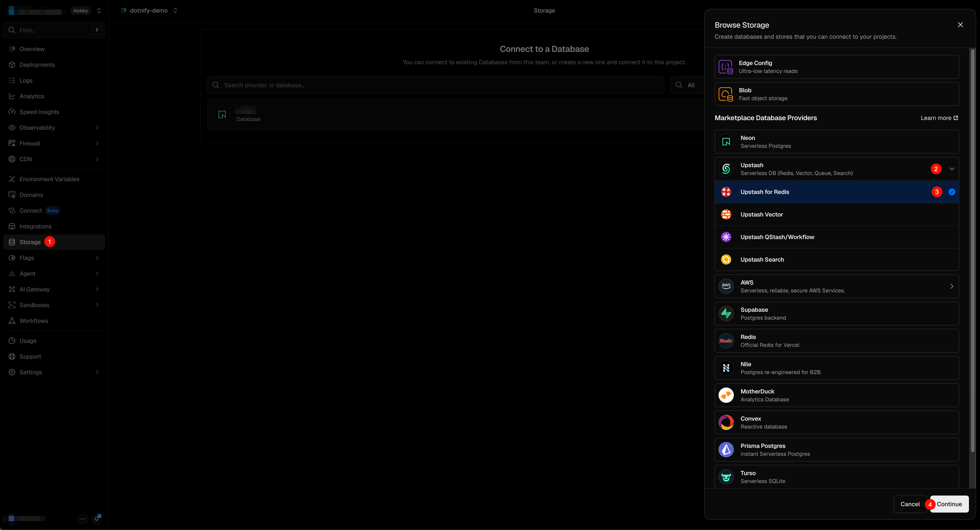Expand the CDN submenu
The width and height of the screenshot is (980, 530).
[x=97, y=159]
